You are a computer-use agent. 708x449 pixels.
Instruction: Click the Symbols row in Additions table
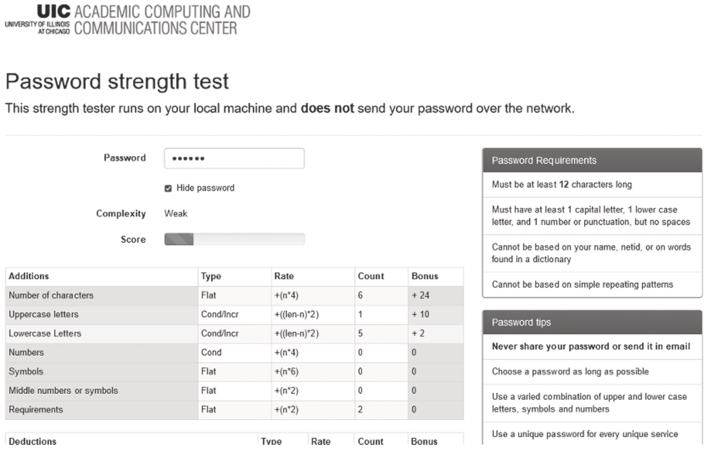coord(234,371)
